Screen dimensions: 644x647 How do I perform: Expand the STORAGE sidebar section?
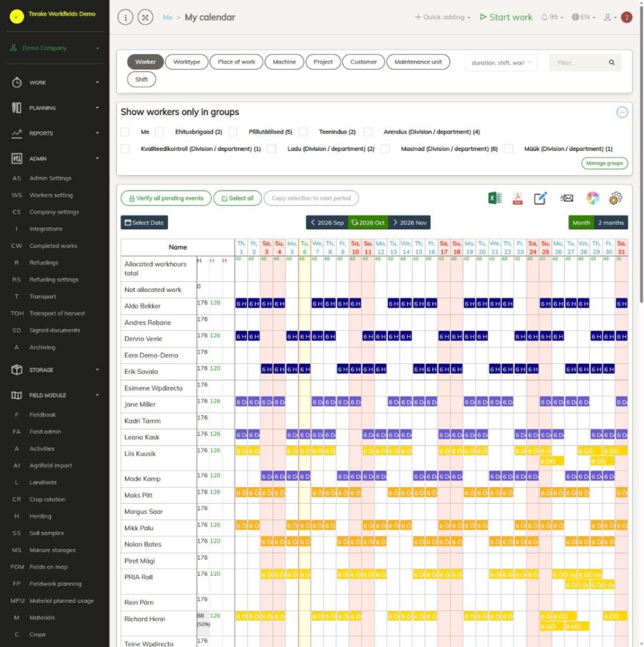(x=55, y=370)
